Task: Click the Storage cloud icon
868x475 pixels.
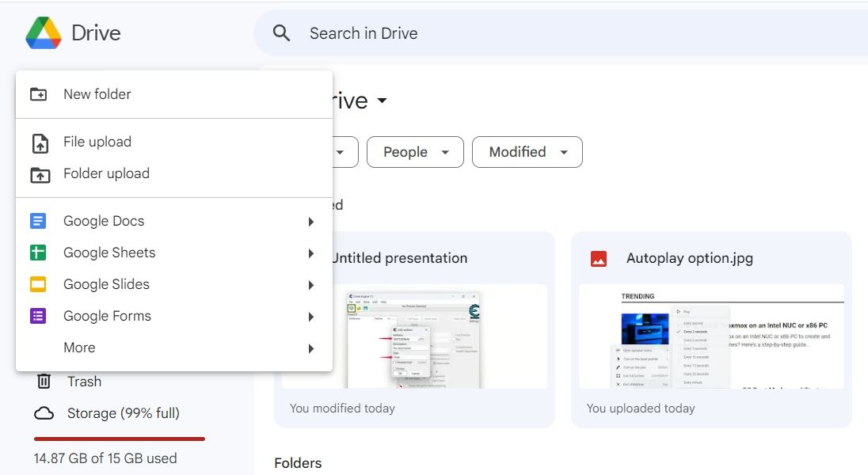Action: coord(44,412)
